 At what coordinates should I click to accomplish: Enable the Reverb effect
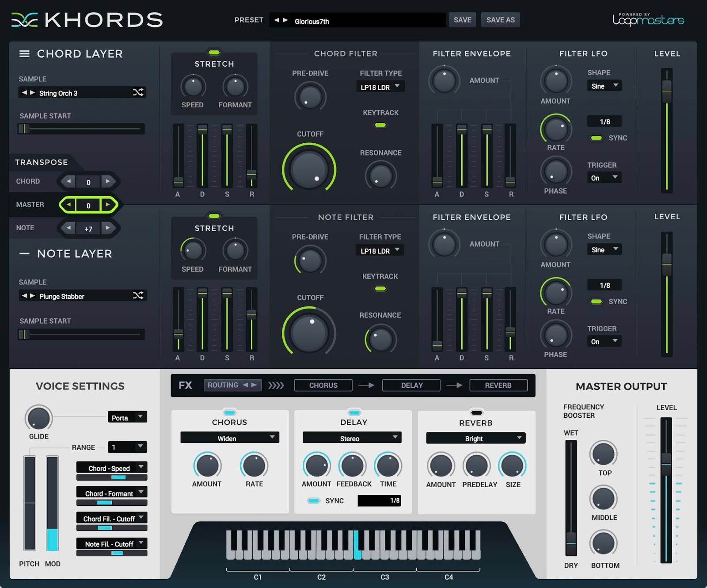(476, 412)
